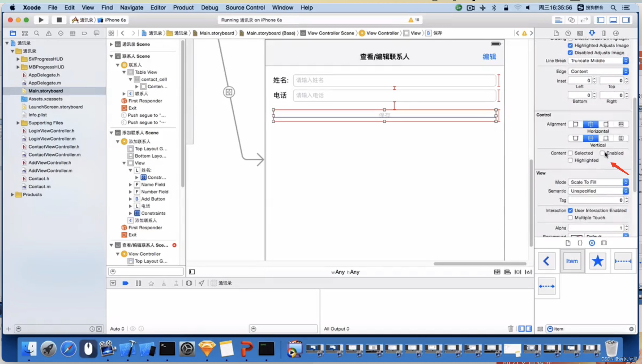This screenshot has width=642, height=364.
Task: Expand the Products group
Action: [x=12, y=194]
